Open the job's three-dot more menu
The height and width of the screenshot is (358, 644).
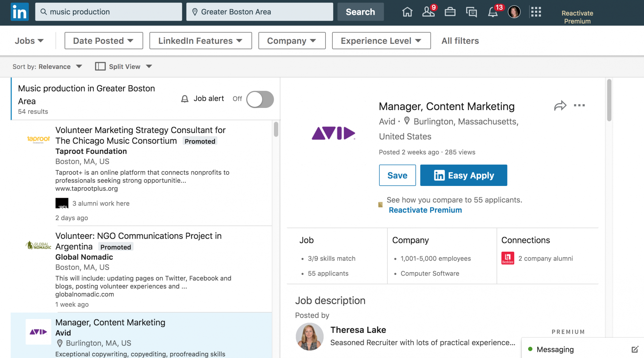[579, 105]
